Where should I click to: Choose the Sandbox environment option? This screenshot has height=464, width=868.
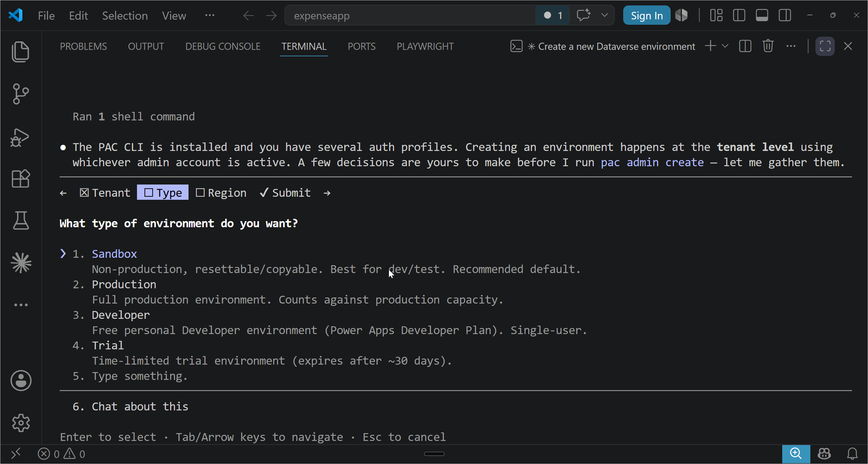[114, 254]
